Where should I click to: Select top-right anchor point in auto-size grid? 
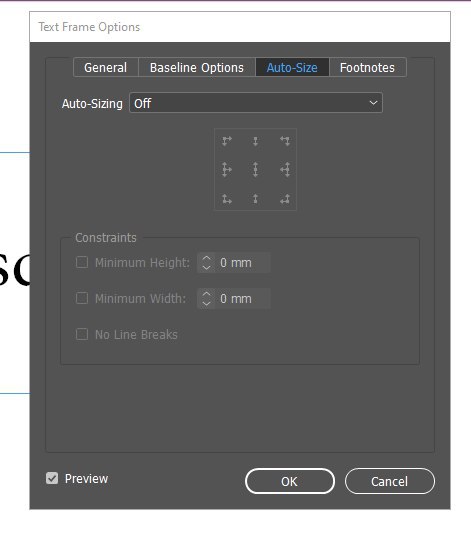pos(285,141)
